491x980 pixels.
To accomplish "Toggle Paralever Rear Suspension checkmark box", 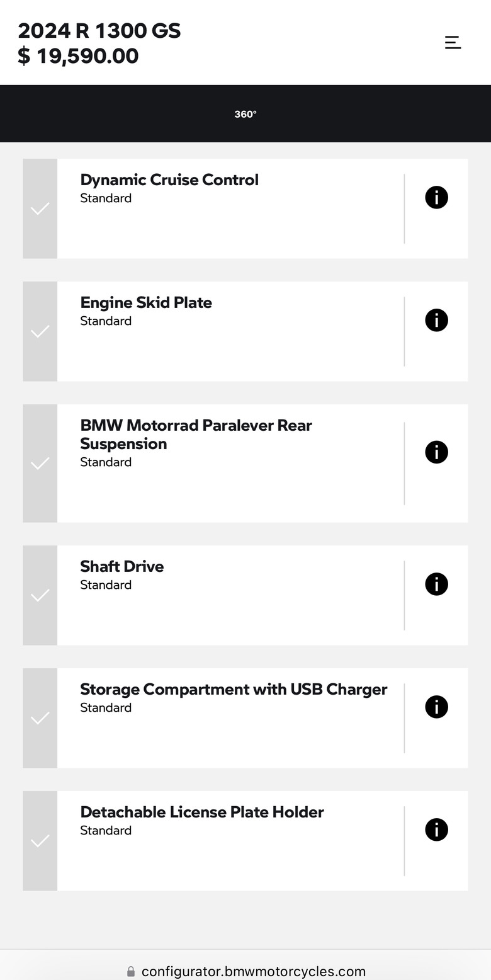I will 40,464.
